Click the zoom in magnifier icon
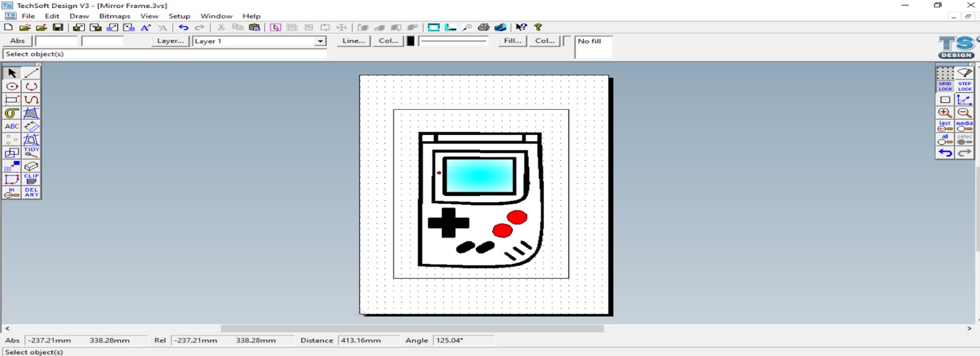 (x=945, y=113)
